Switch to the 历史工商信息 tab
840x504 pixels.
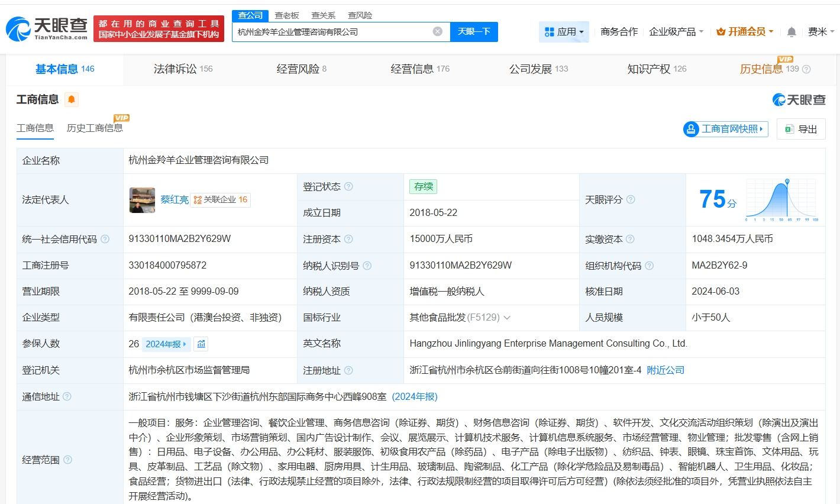click(95, 128)
